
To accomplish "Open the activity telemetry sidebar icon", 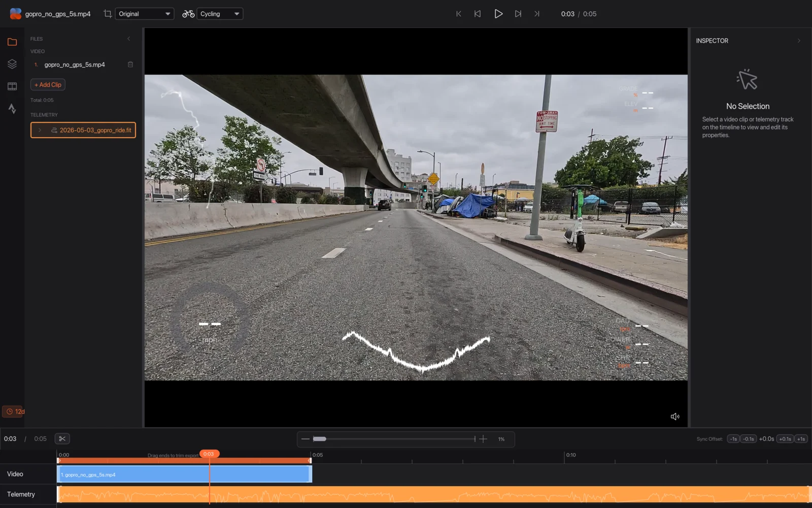I will [x=12, y=109].
